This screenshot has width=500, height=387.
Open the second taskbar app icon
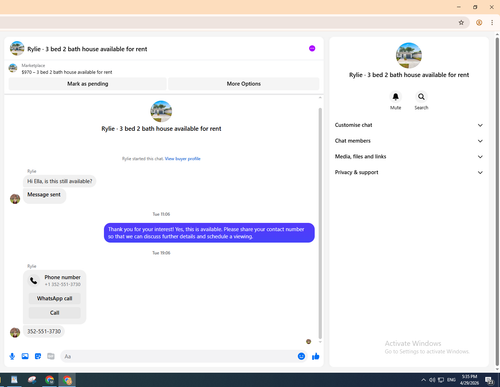[x=32, y=380]
